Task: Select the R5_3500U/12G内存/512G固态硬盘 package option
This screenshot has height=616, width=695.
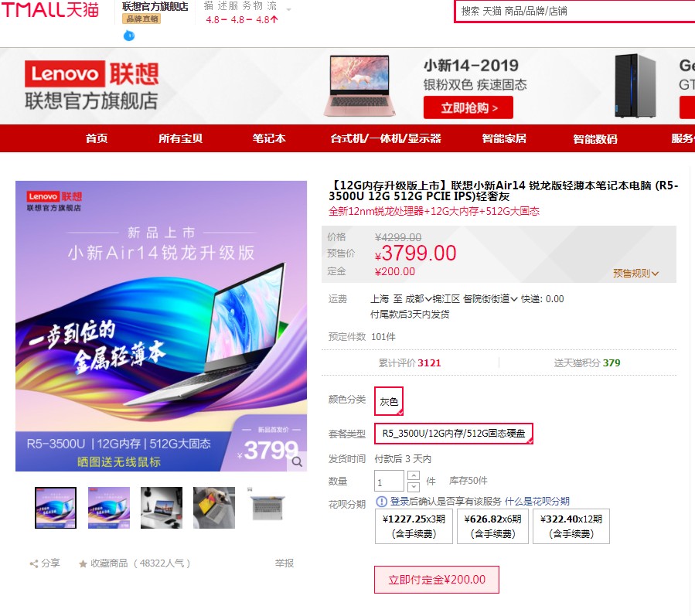Action: pyautogui.click(x=454, y=433)
